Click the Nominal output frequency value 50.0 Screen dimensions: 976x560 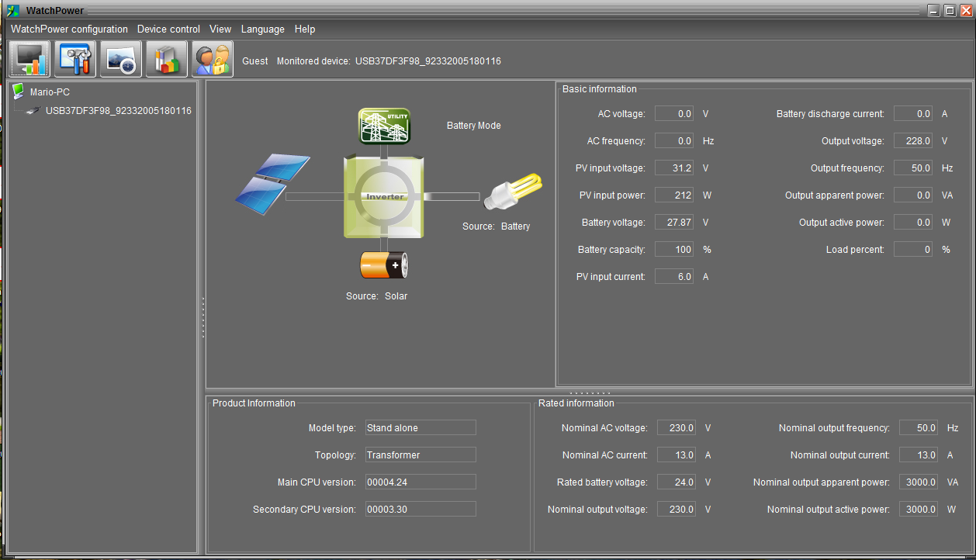click(919, 428)
